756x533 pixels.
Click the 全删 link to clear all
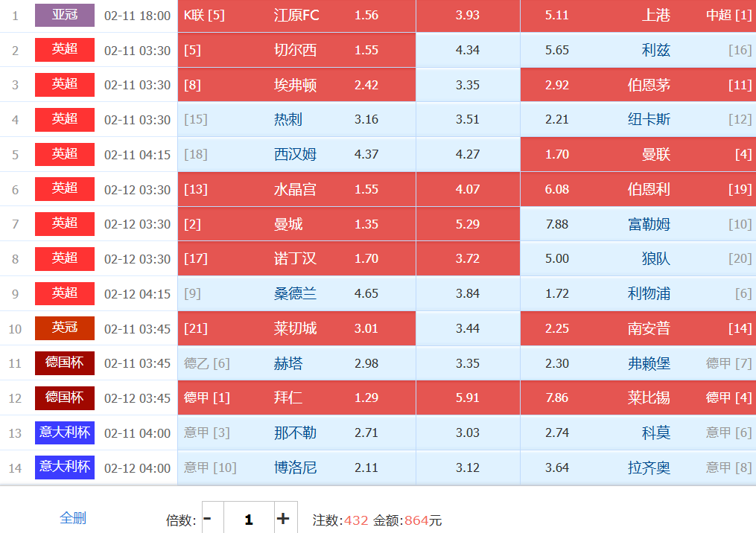pos(73,518)
